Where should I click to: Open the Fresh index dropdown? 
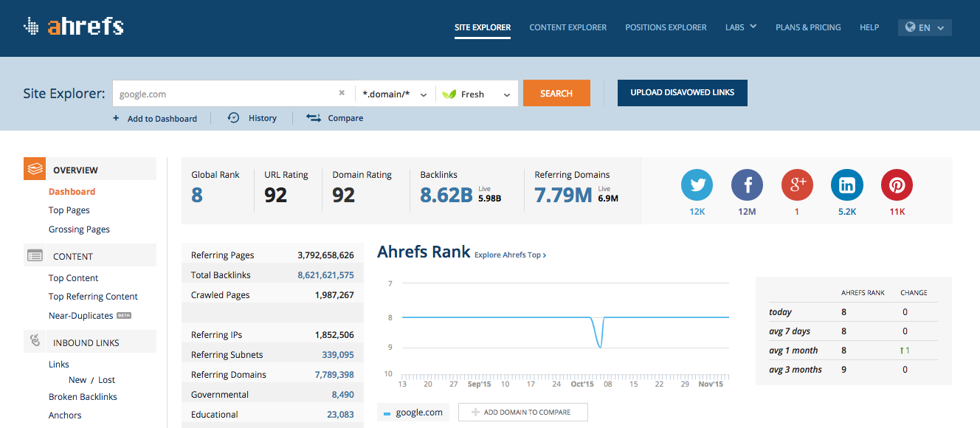point(477,94)
